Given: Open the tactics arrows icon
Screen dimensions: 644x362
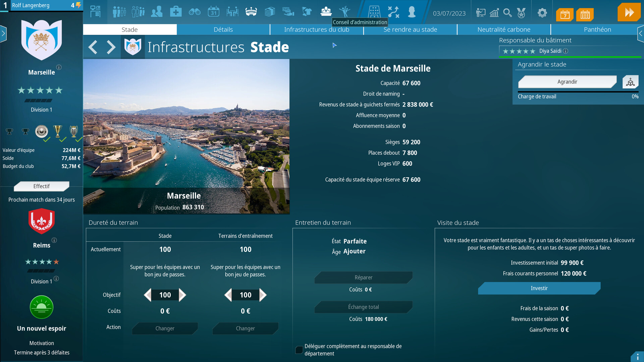Looking at the screenshot, I should [x=393, y=12].
